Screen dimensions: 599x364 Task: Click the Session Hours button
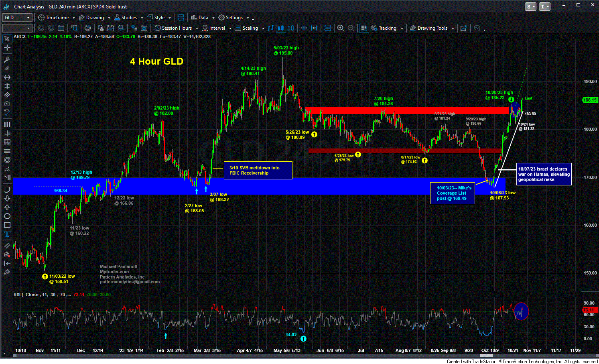[x=173, y=28]
